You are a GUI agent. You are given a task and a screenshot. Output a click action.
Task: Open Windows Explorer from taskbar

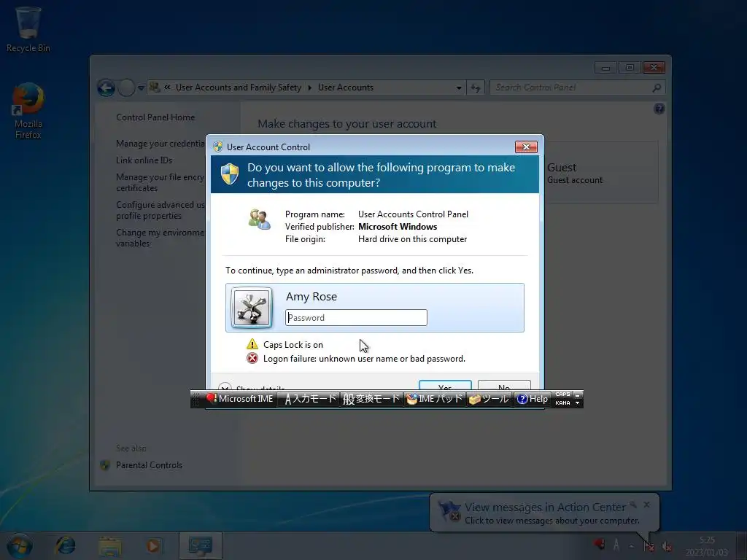pos(110,545)
